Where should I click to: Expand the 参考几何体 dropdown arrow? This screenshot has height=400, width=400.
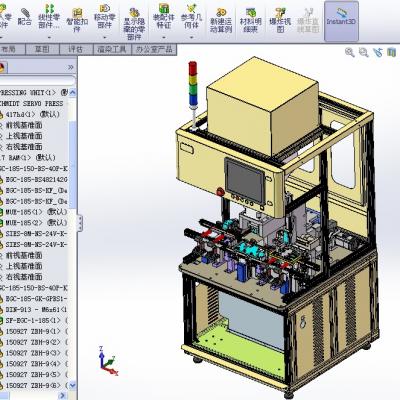(x=192, y=37)
